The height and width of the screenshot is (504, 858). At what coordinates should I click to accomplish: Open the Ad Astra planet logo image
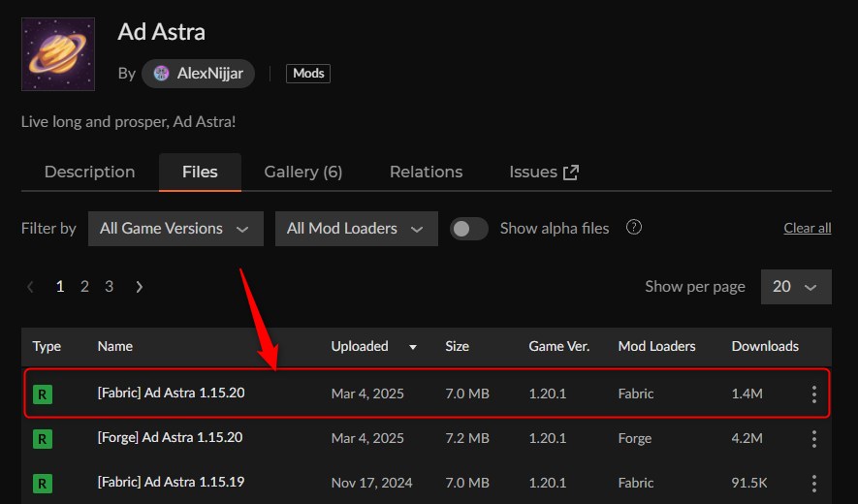click(58, 54)
